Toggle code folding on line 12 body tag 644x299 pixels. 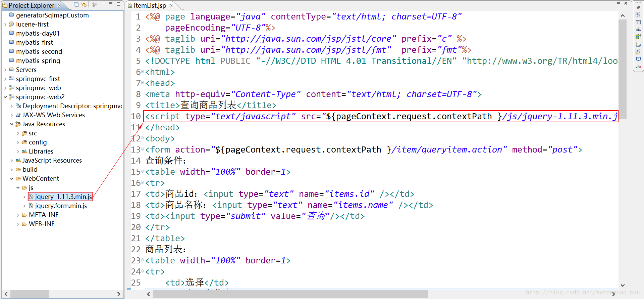[142, 138]
